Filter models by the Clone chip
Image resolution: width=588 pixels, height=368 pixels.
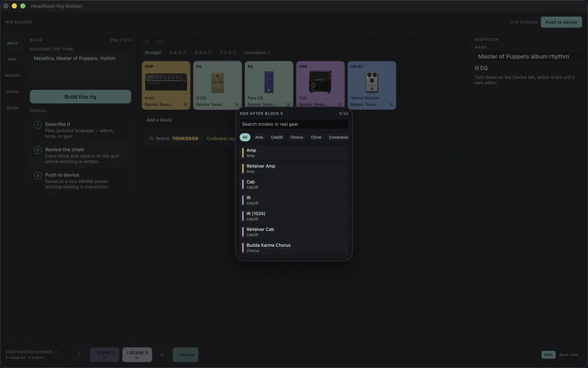coord(316,137)
